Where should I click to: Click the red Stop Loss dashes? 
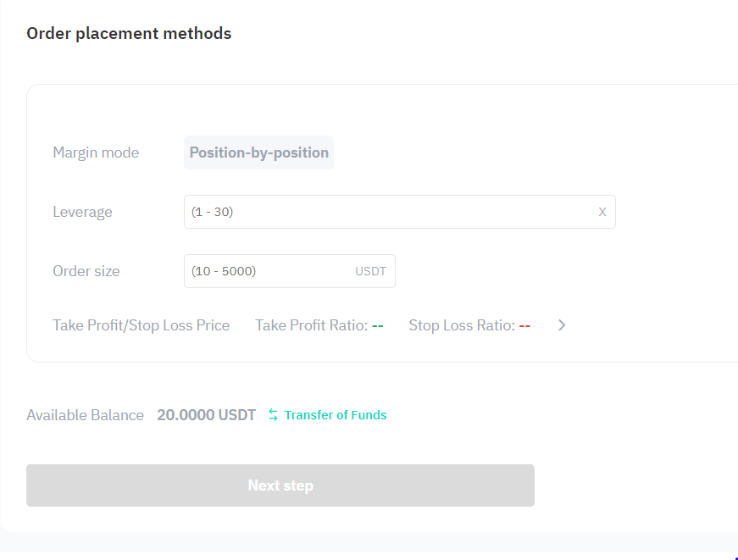click(524, 325)
